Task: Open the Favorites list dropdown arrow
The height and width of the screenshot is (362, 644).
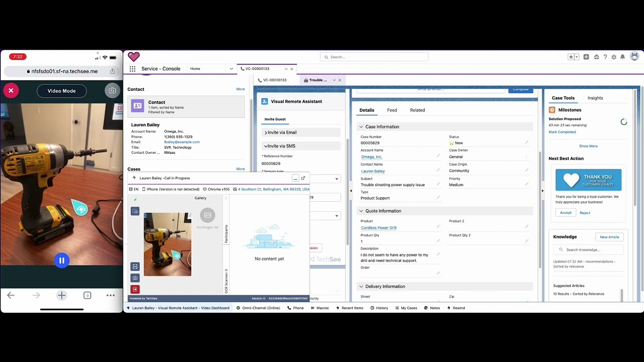Action: (x=577, y=57)
